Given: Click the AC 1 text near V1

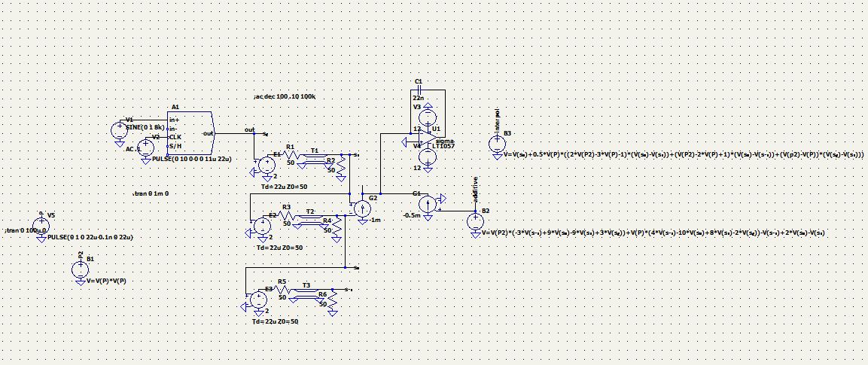Looking at the screenshot, I should 132,149.
